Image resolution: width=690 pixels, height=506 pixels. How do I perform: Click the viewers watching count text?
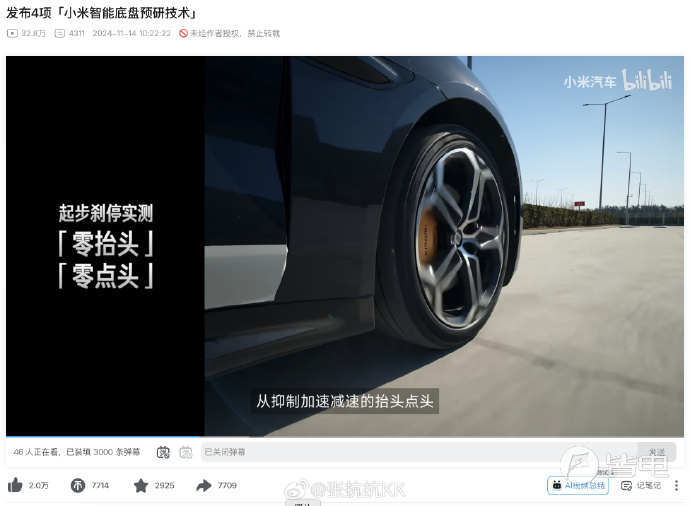point(77,452)
